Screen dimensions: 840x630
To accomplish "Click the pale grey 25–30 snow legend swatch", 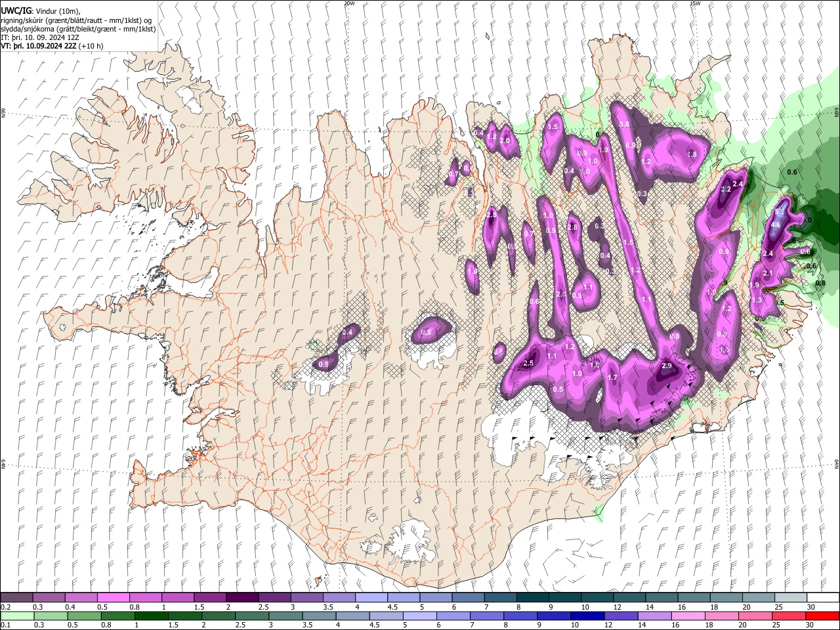I will point(791,598).
